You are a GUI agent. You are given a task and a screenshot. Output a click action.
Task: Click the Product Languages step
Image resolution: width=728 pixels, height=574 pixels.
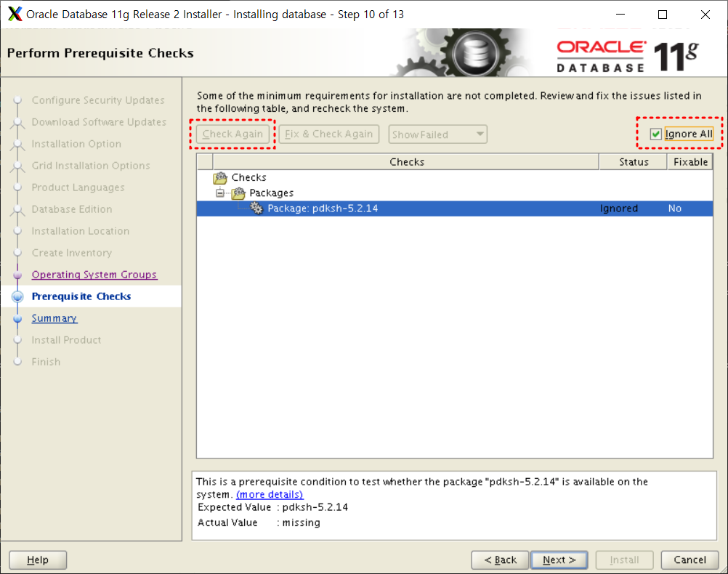coord(78,187)
